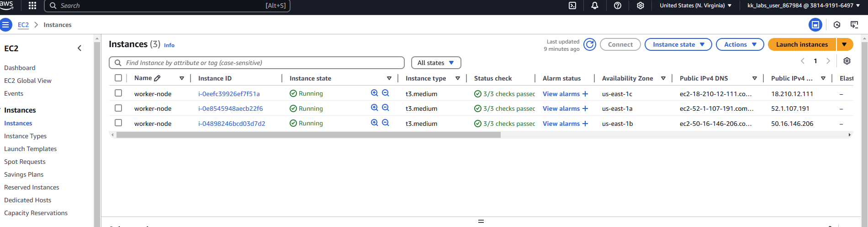Open table preferences gear icon
The height and width of the screenshot is (227, 868).
pos(847,61)
